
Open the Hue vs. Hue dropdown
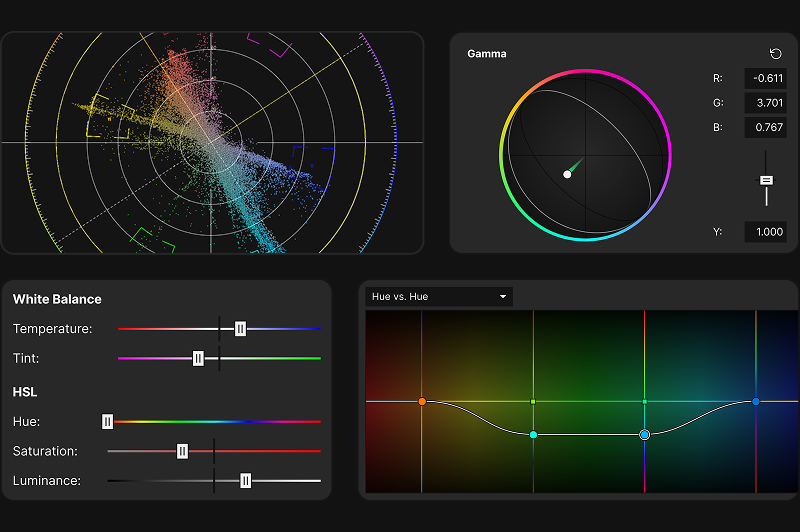click(x=439, y=296)
